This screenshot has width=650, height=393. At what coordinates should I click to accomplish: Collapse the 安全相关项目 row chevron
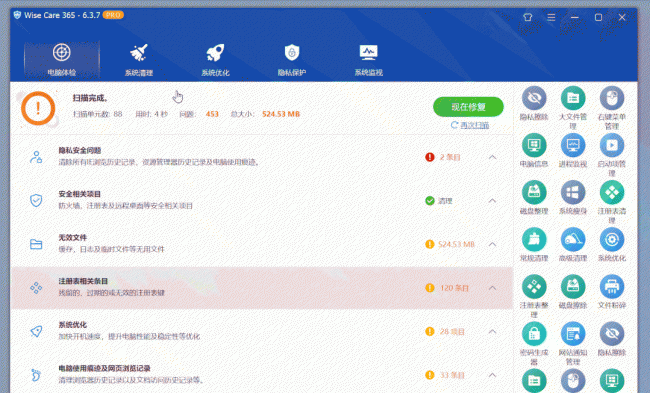[x=492, y=201]
